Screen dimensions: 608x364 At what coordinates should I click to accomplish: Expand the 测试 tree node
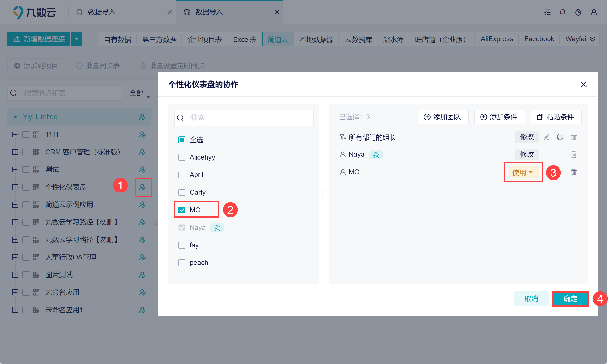tap(15, 170)
